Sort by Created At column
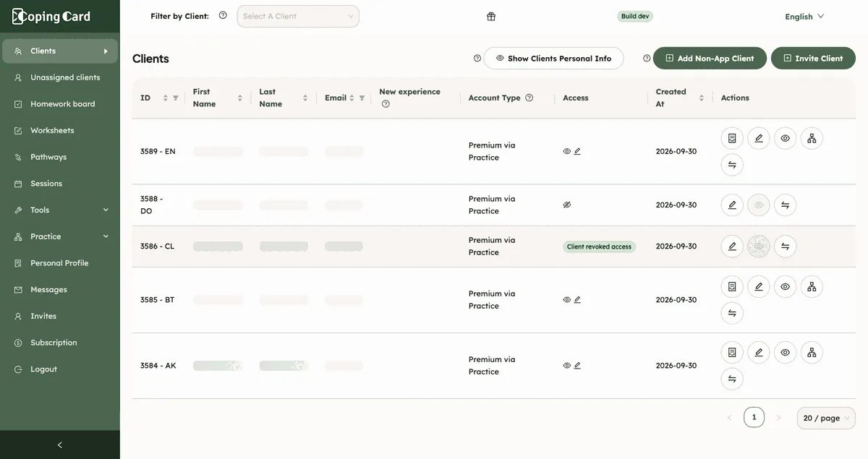 click(x=702, y=98)
